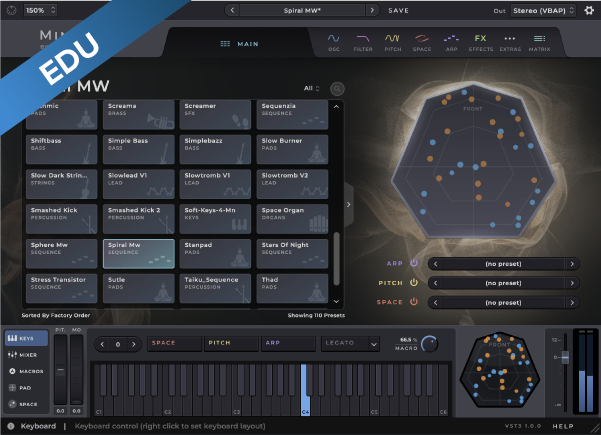Click the pitch bend wheel slider
Screen dimensions: 601x435
pos(60,369)
